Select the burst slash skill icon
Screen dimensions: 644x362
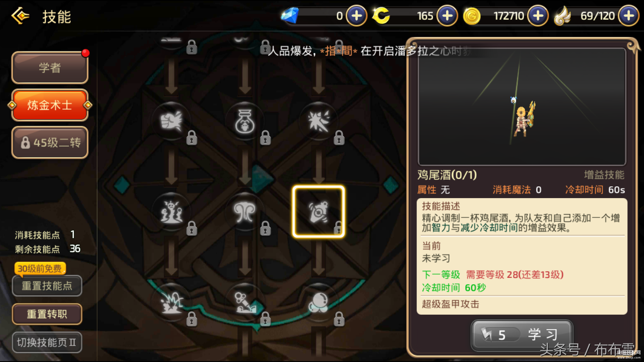point(319,121)
